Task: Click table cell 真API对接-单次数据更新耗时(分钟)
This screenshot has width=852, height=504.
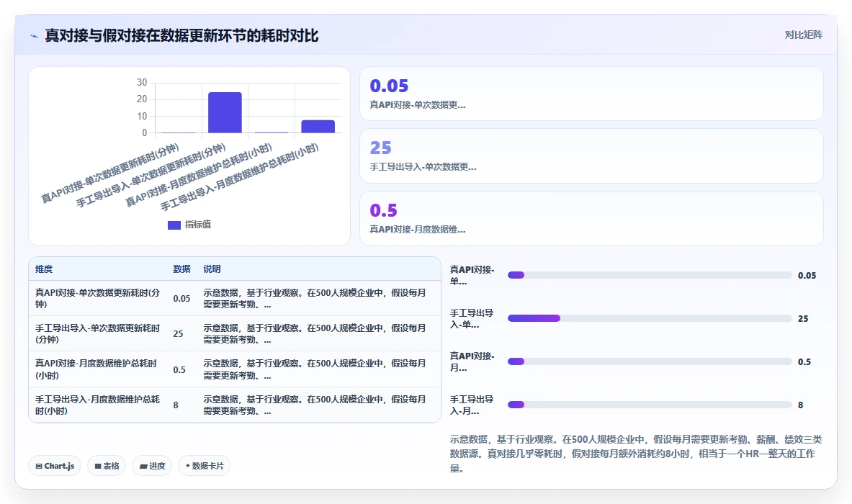Action: [x=98, y=298]
